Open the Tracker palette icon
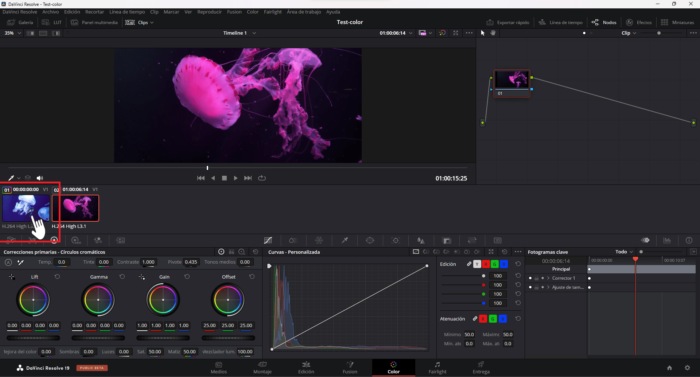 (396, 240)
